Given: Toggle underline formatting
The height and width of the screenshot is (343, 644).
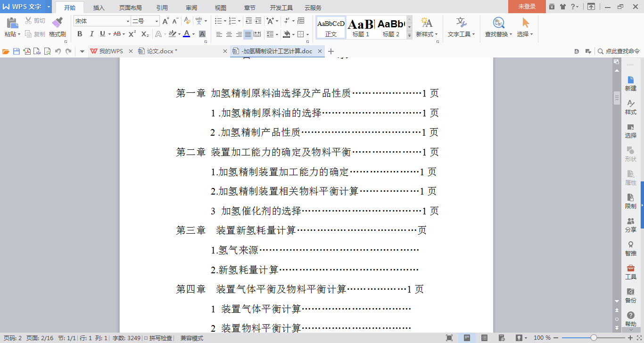Looking at the screenshot, I should (x=102, y=34).
